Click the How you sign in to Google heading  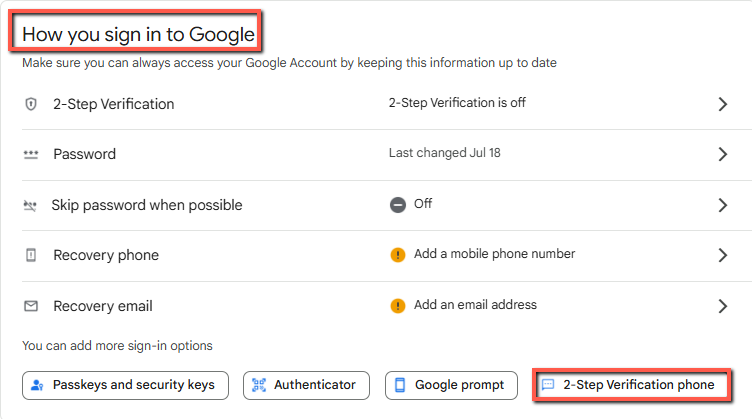coord(138,35)
